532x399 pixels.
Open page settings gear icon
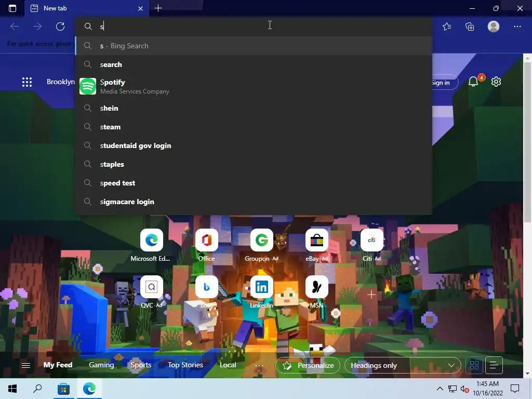point(496,82)
